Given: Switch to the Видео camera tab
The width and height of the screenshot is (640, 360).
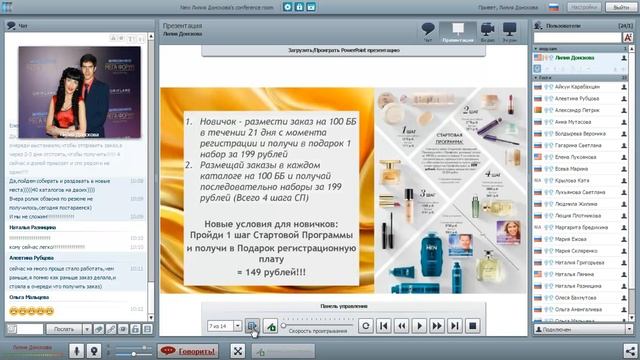Looking at the screenshot, I should tap(487, 32).
